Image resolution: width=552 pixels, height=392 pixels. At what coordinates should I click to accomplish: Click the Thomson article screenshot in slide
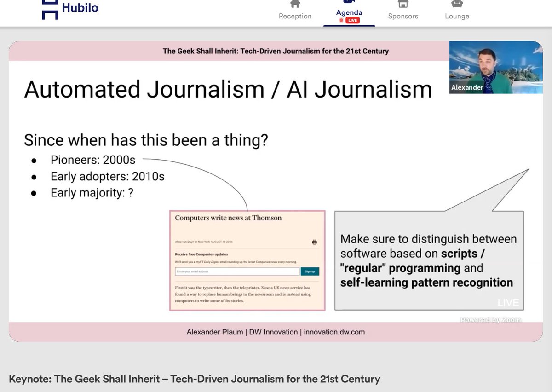point(247,260)
